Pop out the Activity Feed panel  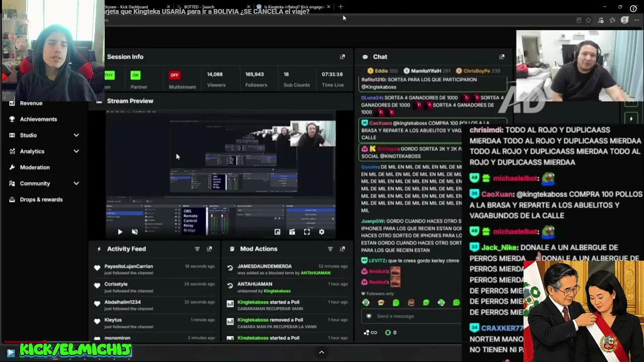[209, 249]
